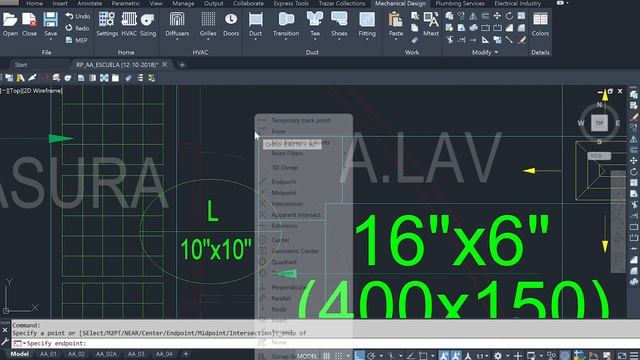Switch to the Electrical Industry ribbon tab
640x360 pixels.
click(518, 3)
